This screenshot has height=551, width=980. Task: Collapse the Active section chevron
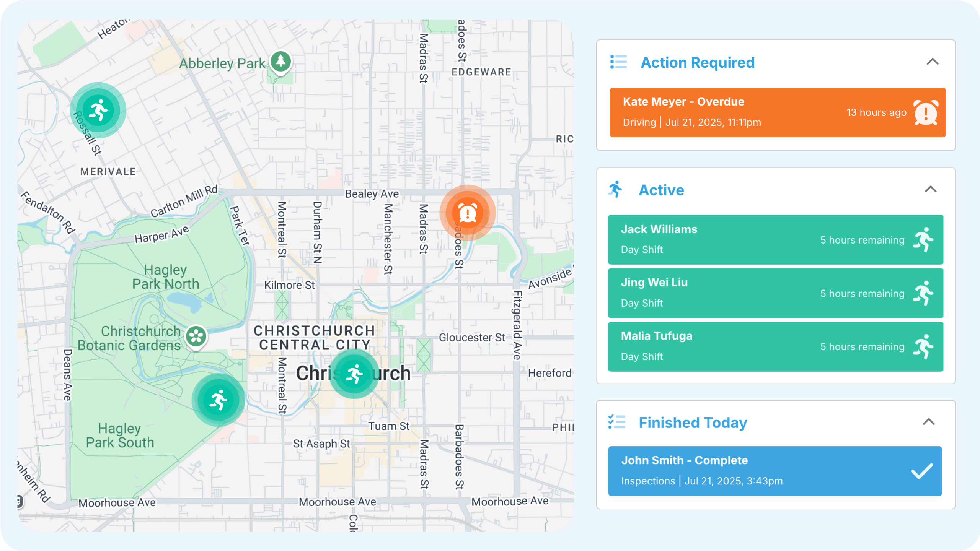point(931,190)
